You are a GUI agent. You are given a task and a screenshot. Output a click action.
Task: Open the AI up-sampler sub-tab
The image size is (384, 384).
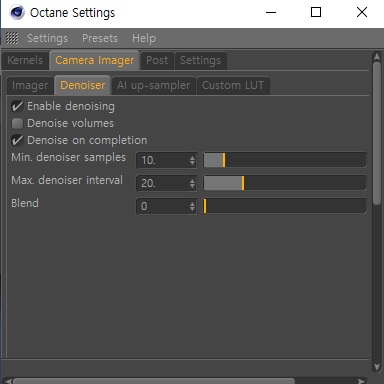tap(153, 86)
